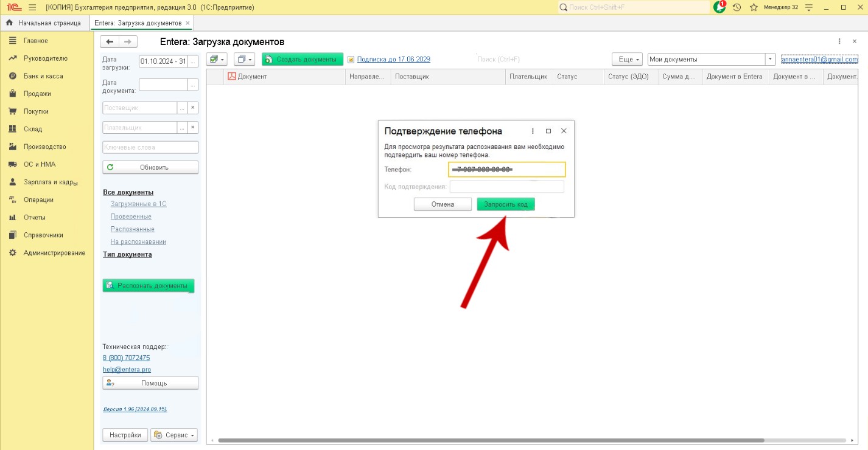Screen dimensions: 868x450
Task: Click the Главное section icon
Action: pyautogui.click(x=12, y=41)
